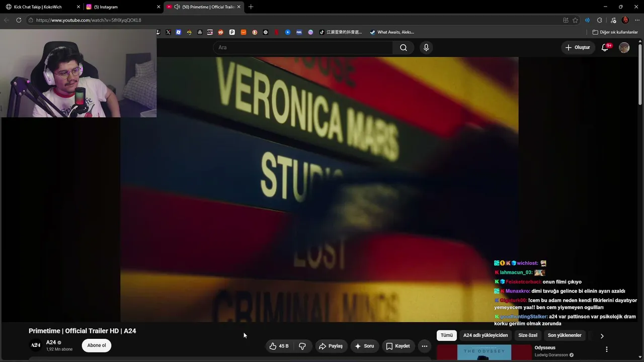Image resolution: width=644 pixels, height=362 pixels.
Task: Start voice search with the microphone
Action: click(x=426, y=47)
